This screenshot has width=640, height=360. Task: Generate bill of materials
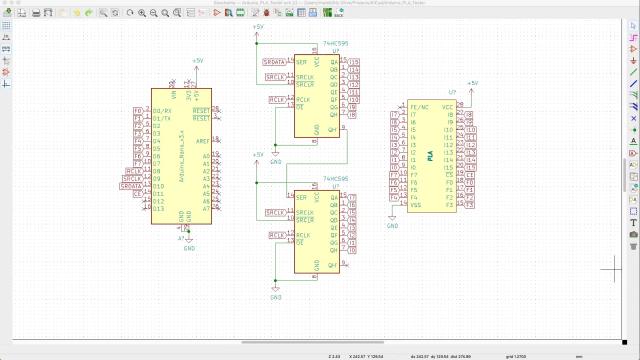[313, 13]
